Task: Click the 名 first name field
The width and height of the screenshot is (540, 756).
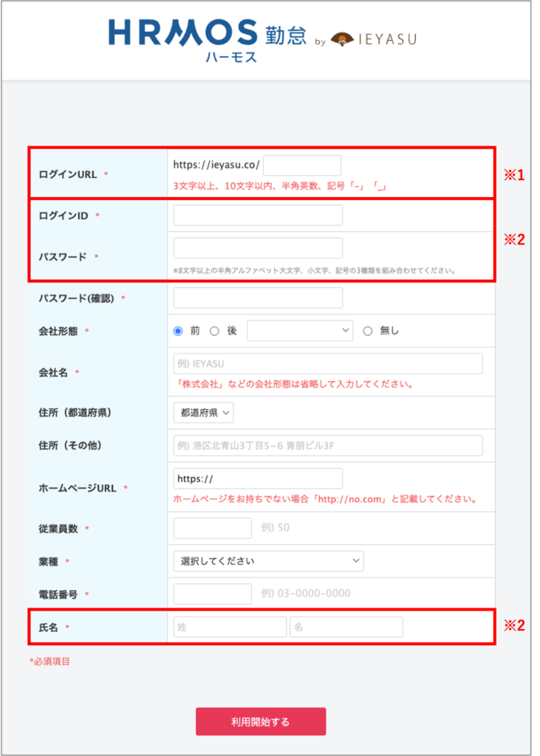Action: pyautogui.click(x=346, y=627)
